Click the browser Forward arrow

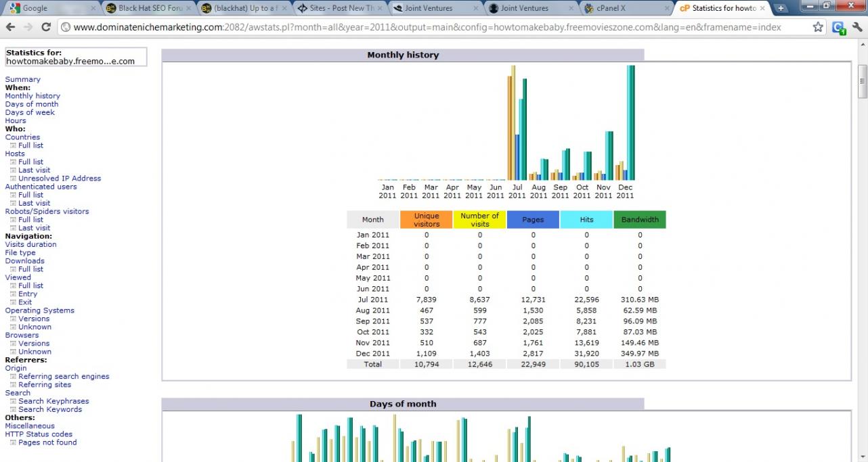pos(28,27)
